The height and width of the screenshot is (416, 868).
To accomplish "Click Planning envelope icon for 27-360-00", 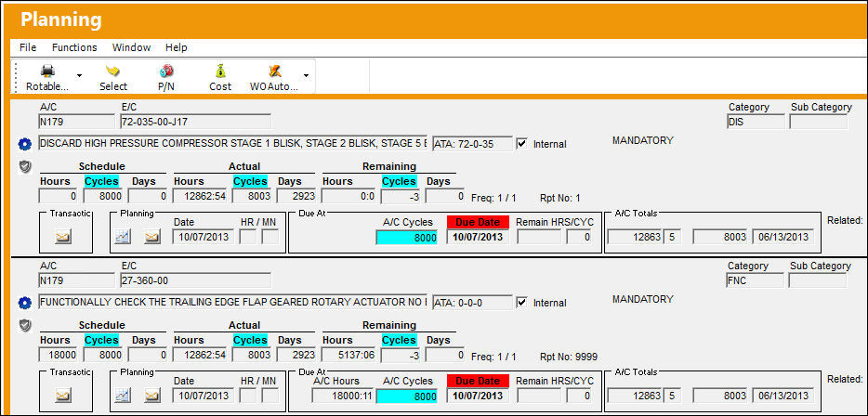I will [x=151, y=396].
